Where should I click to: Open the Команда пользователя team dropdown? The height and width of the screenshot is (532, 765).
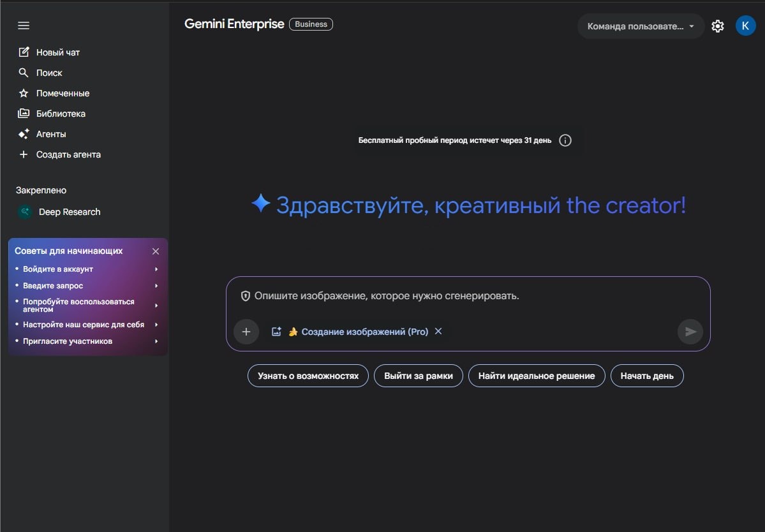(641, 26)
